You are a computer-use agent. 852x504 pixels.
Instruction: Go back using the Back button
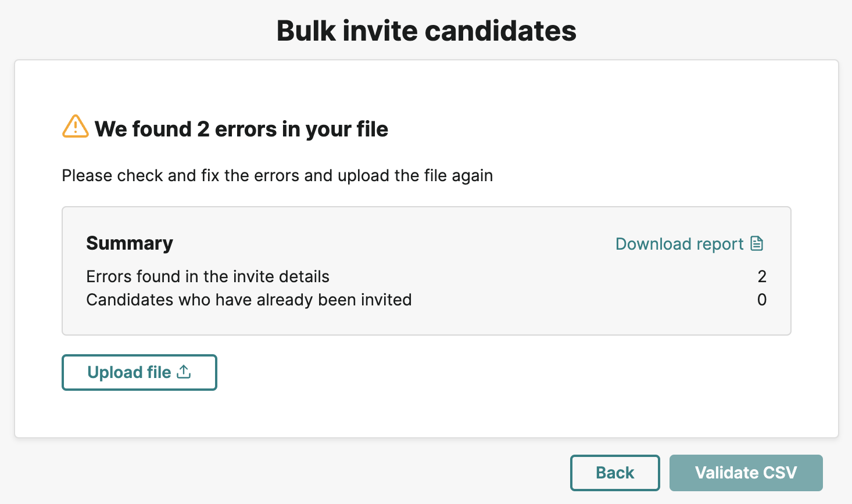tap(615, 473)
